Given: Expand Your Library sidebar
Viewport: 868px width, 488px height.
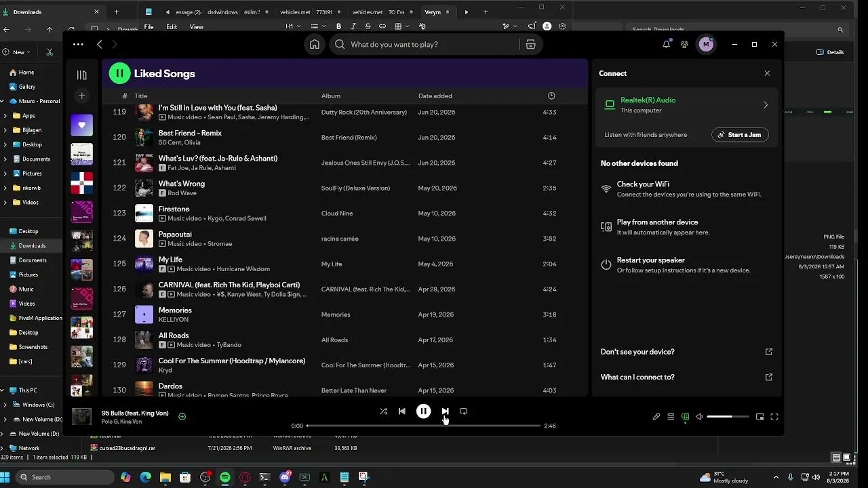Looking at the screenshot, I should click(x=81, y=75).
